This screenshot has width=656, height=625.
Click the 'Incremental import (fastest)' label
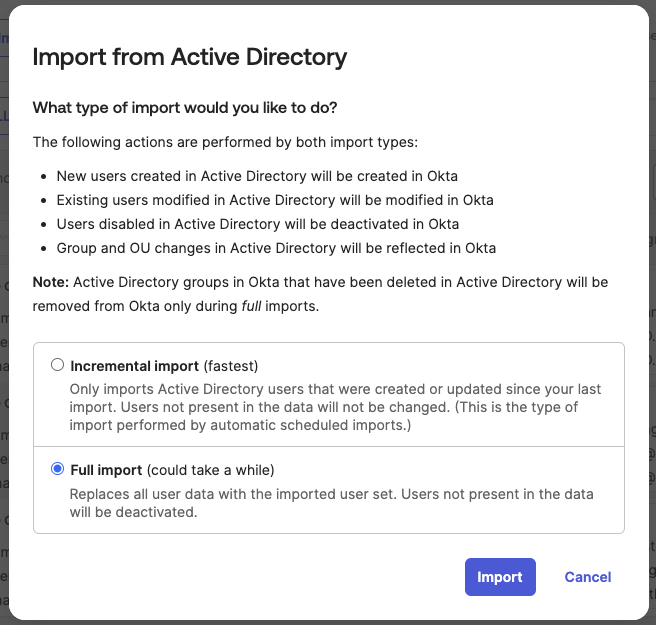tap(164, 366)
